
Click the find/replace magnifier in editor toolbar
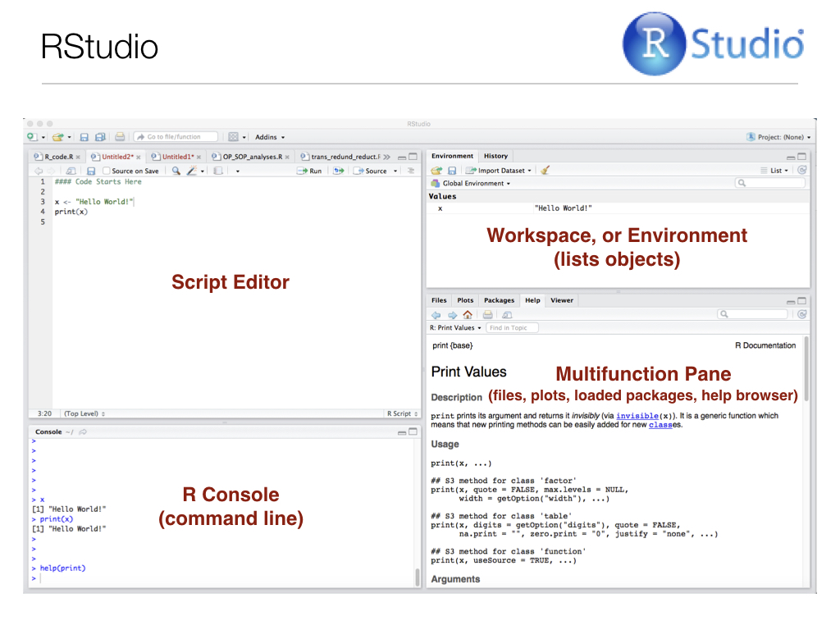tap(176, 171)
